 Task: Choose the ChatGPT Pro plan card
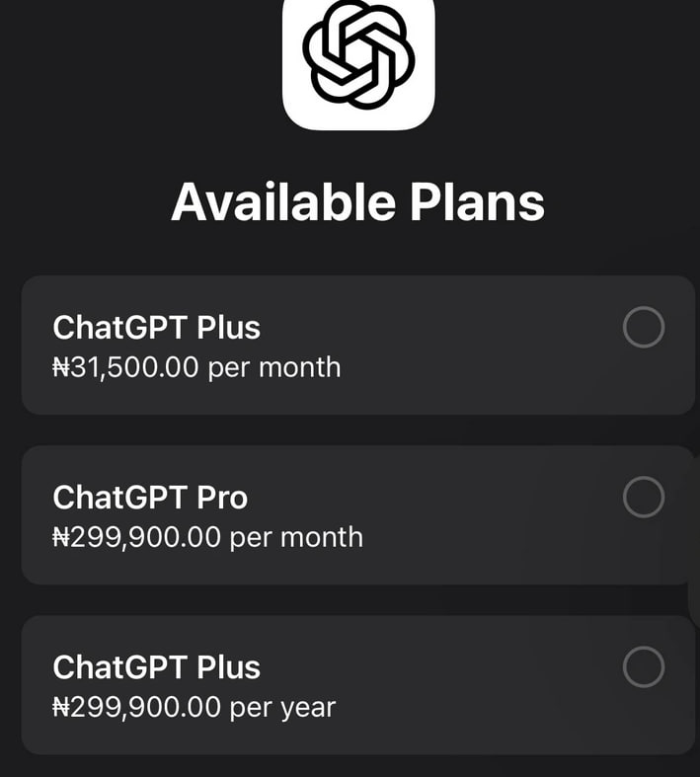(x=358, y=514)
